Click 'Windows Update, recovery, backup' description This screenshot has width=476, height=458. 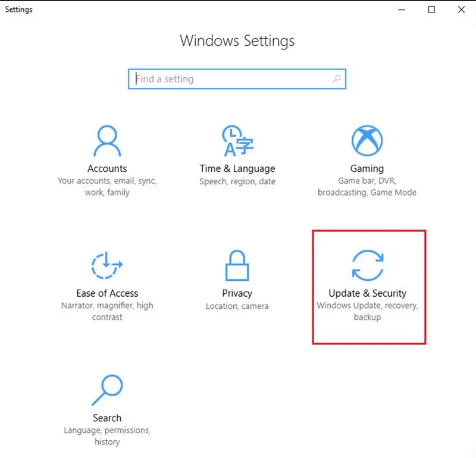point(367,311)
